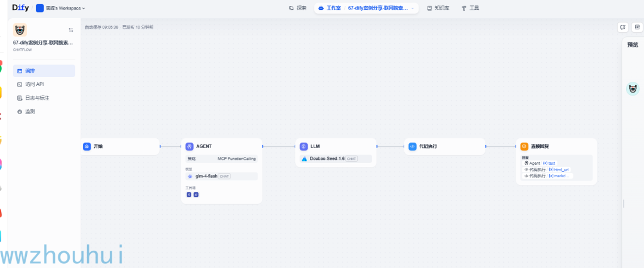This screenshot has width=644, height=268.
Task: Click the Doubao-Seed-1.6 model row
Action: (336, 159)
